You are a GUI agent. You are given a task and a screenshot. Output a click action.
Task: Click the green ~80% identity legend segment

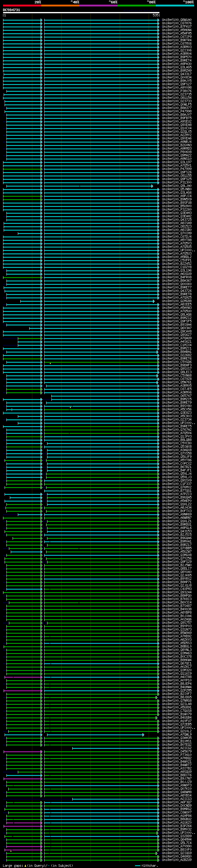137,6
